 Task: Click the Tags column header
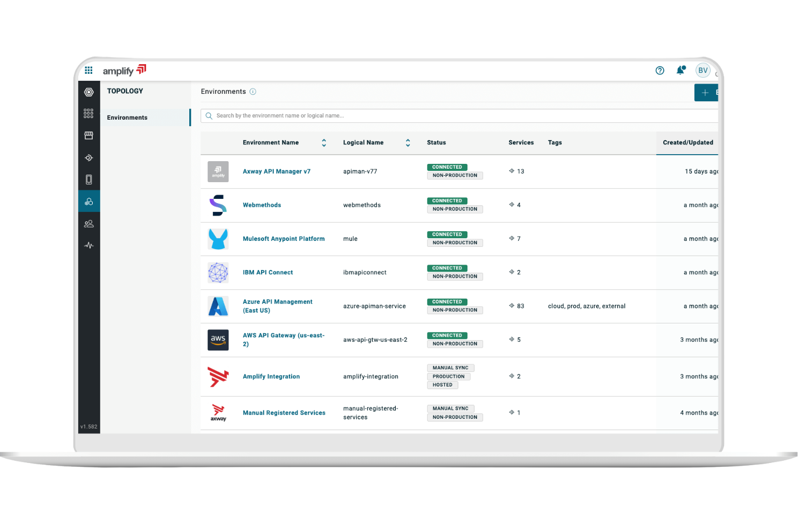click(555, 143)
